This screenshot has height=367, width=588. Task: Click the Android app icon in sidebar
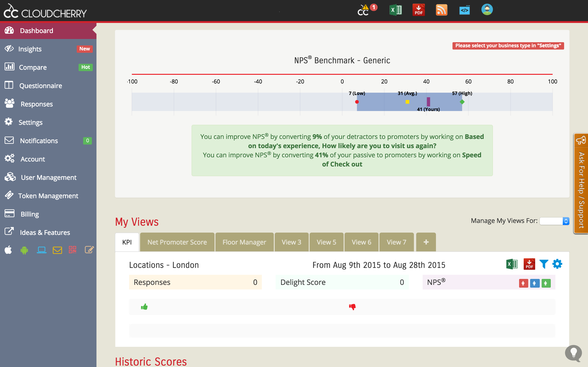pyautogui.click(x=24, y=250)
